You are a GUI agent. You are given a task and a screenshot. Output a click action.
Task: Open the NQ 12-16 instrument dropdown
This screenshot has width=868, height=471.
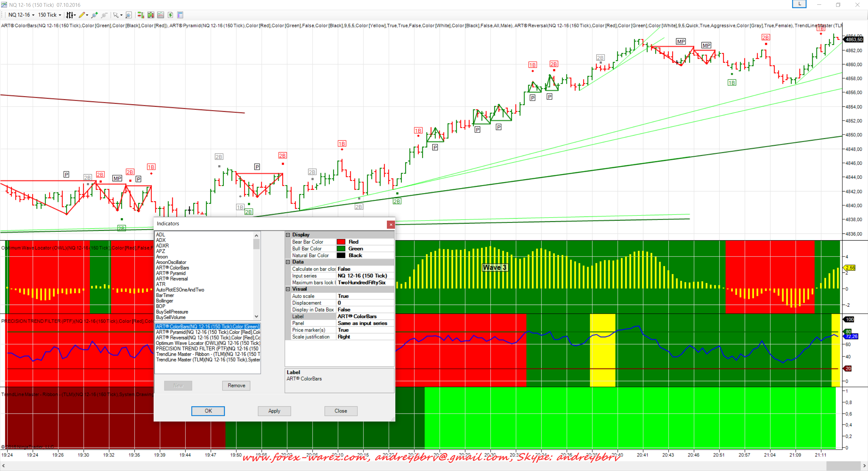[21, 15]
